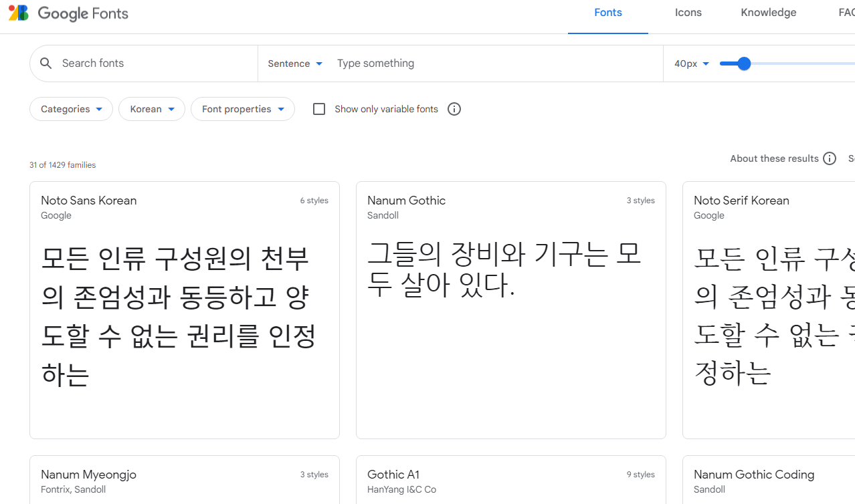Click the Google Fonts title text
Screen dimensions: 855x504
pos(83,13)
